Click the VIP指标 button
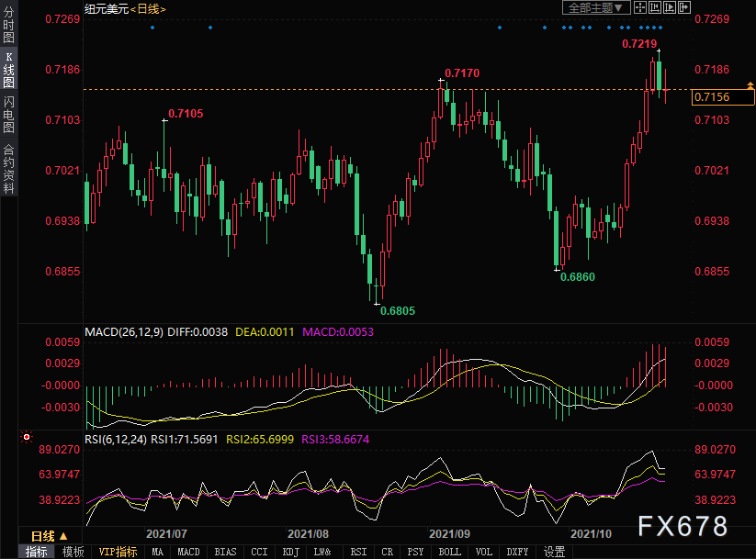The image size is (756, 559). pyautogui.click(x=118, y=552)
